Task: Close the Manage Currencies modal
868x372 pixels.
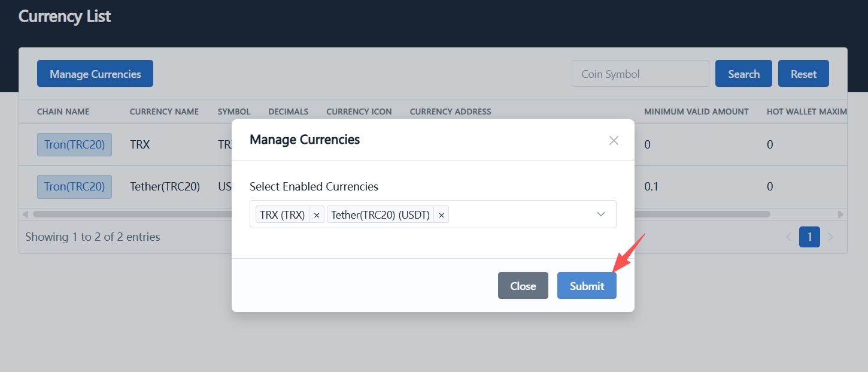Action: [523, 285]
